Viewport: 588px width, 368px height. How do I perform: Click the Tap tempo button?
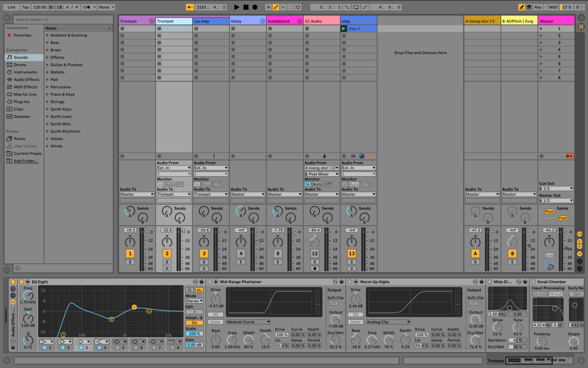(26, 7)
